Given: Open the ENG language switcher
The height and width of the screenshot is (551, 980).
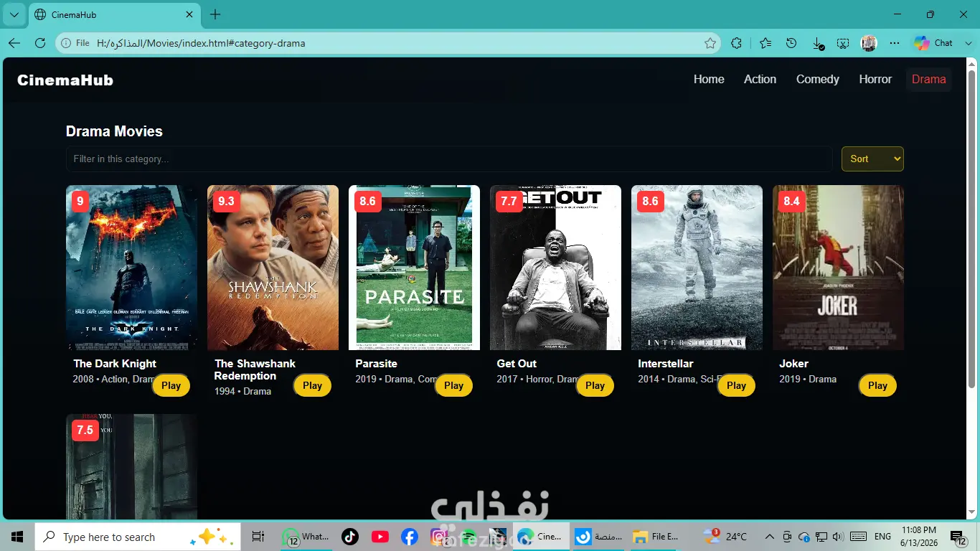Looking at the screenshot, I should 882,537.
